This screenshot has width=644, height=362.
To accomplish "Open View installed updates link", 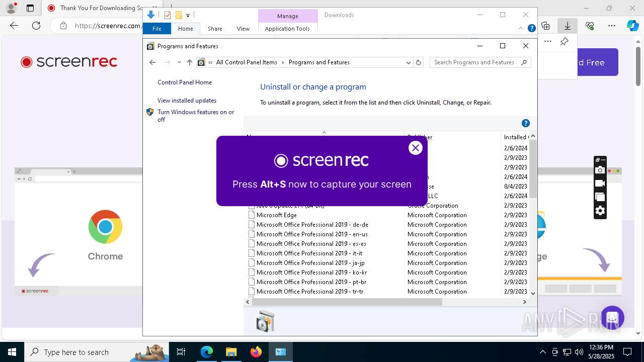I will coord(187,101).
